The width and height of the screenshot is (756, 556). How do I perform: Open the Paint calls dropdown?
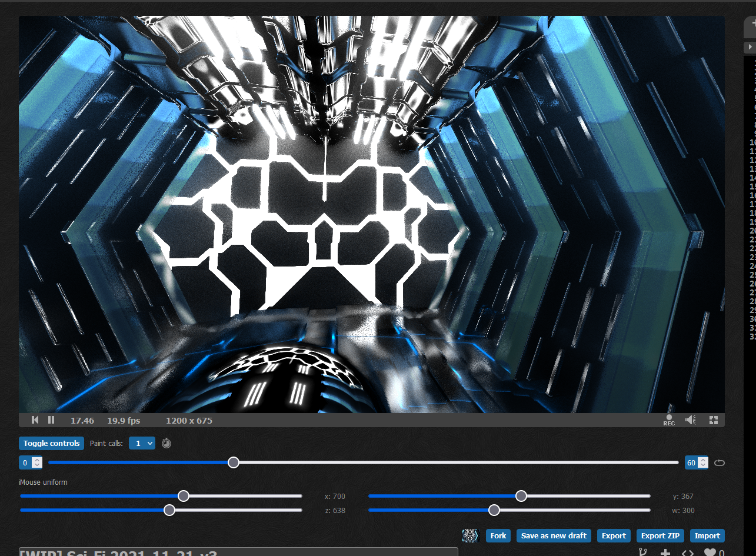(142, 443)
